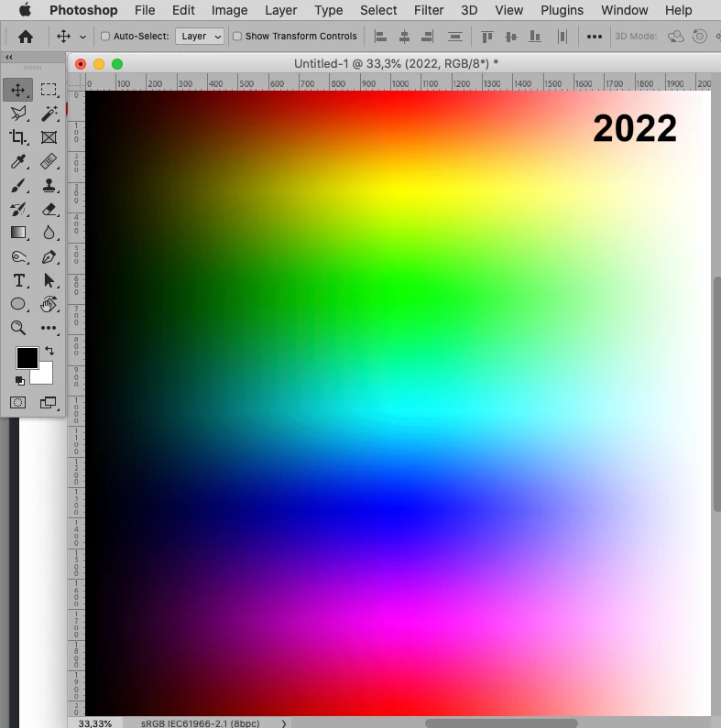Align right edges button

pos(428,37)
